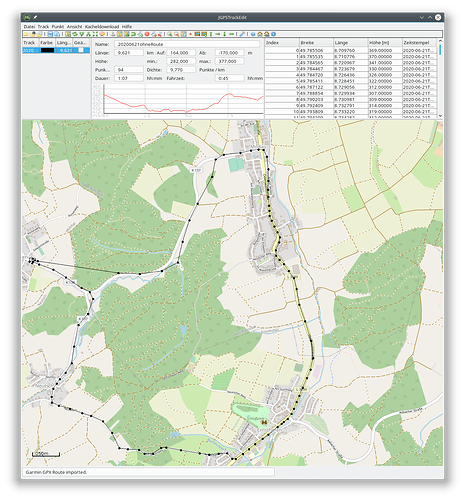Screen dimensions: 464x500
Task: Click the red dot point toolbar icon
Action: coord(191,34)
